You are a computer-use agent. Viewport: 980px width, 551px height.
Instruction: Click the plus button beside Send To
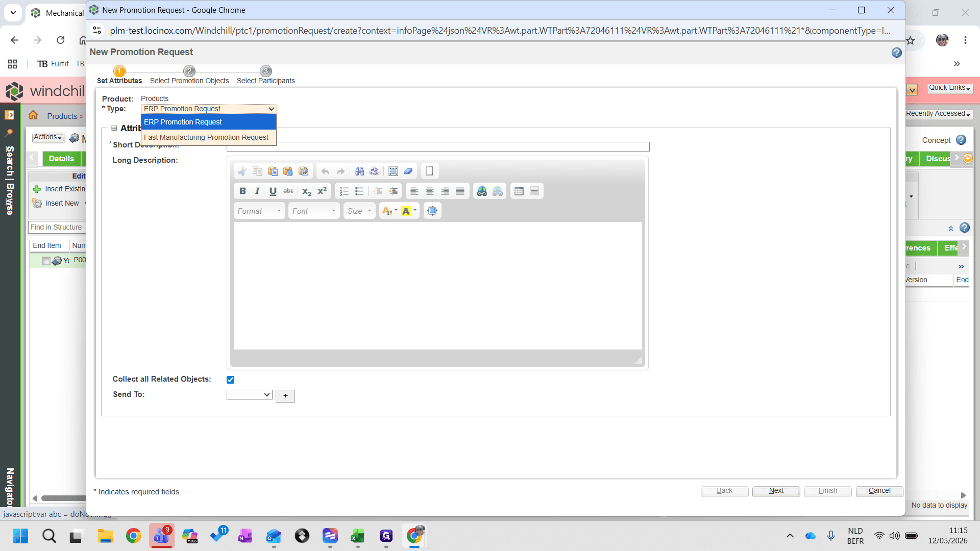(285, 396)
